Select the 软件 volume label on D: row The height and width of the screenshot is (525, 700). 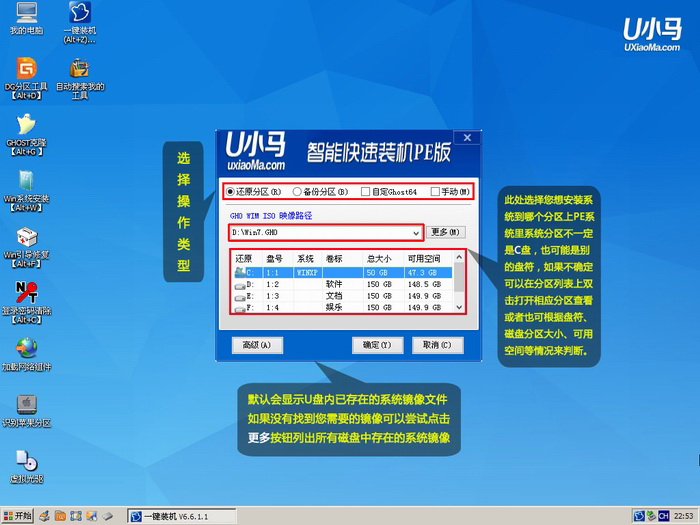(334, 284)
